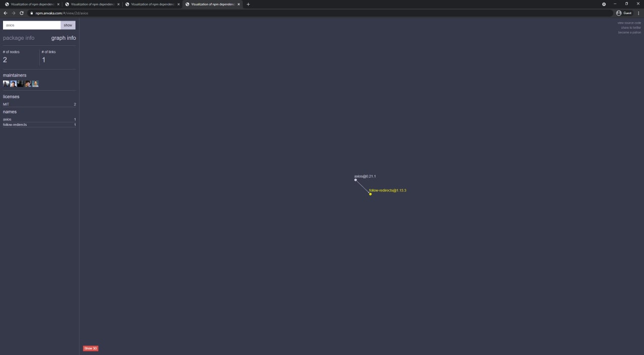Click the number of nodes value 2
The width and height of the screenshot is (644, 355).
coord(5,60)
